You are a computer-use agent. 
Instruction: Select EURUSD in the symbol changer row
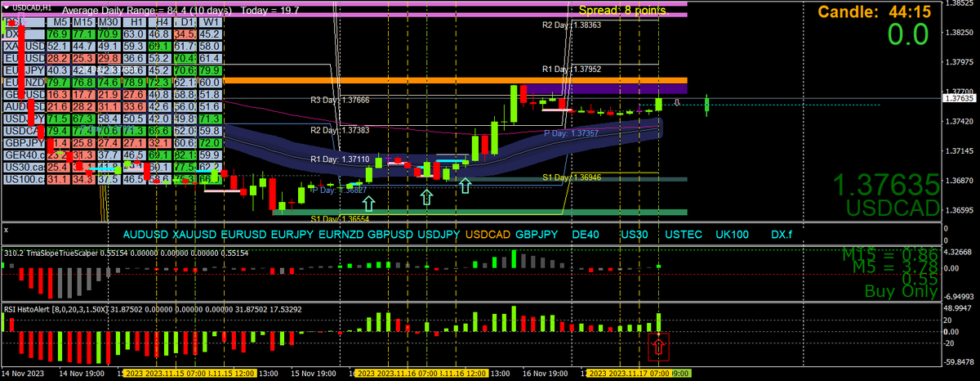pyautogui.click(x=243, y=235)
